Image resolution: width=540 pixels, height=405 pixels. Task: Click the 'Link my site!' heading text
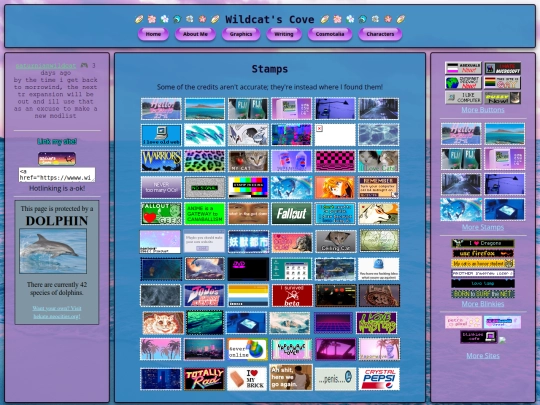pos(57,142)
